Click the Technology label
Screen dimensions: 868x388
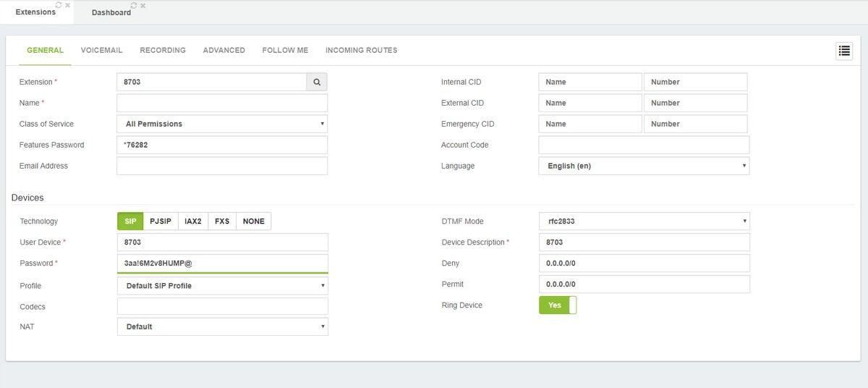(39, 222)
